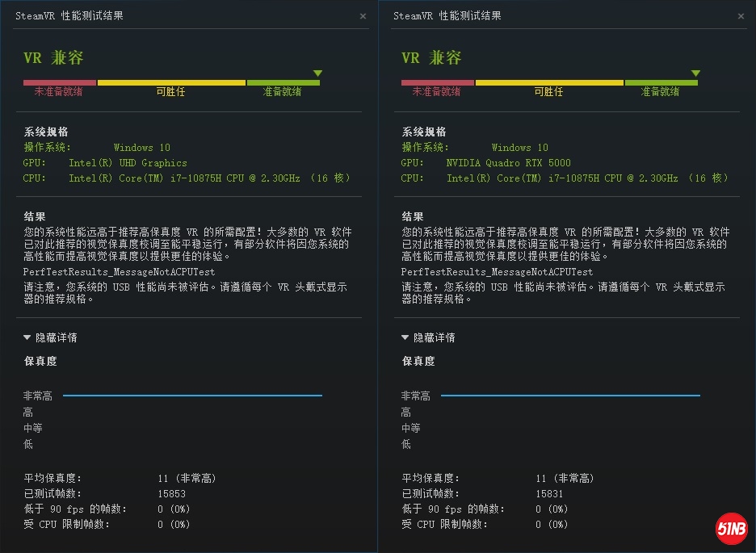
Task: Click PerfTestResults_MessageNotACPUTest text in UHD Graphics window
Action: point(119,272)
